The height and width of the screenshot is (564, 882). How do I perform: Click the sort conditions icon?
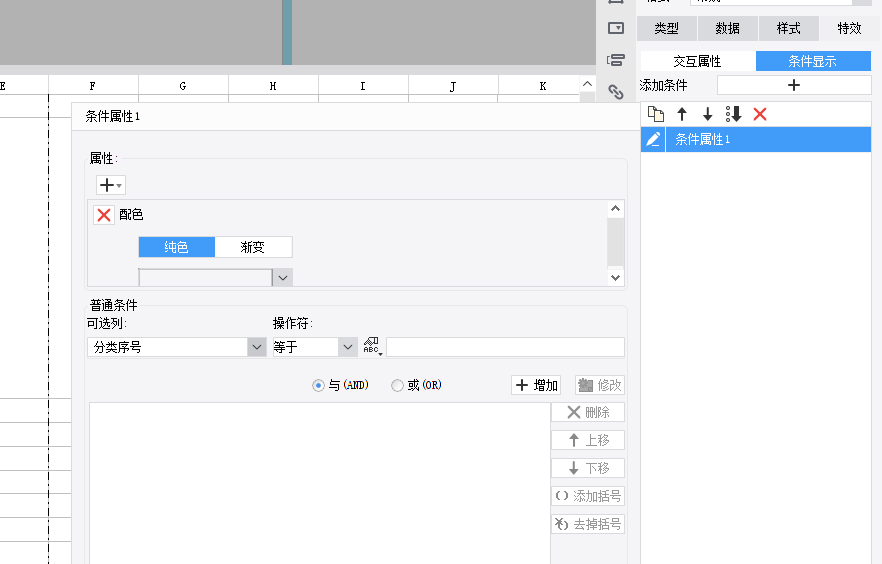pos(733,114)
